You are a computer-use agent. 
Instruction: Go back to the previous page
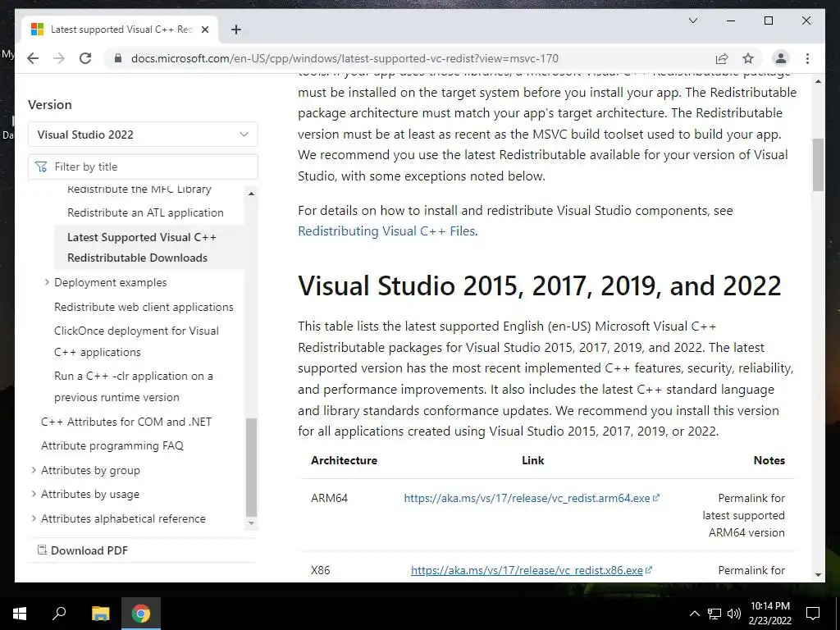point(33,58)
